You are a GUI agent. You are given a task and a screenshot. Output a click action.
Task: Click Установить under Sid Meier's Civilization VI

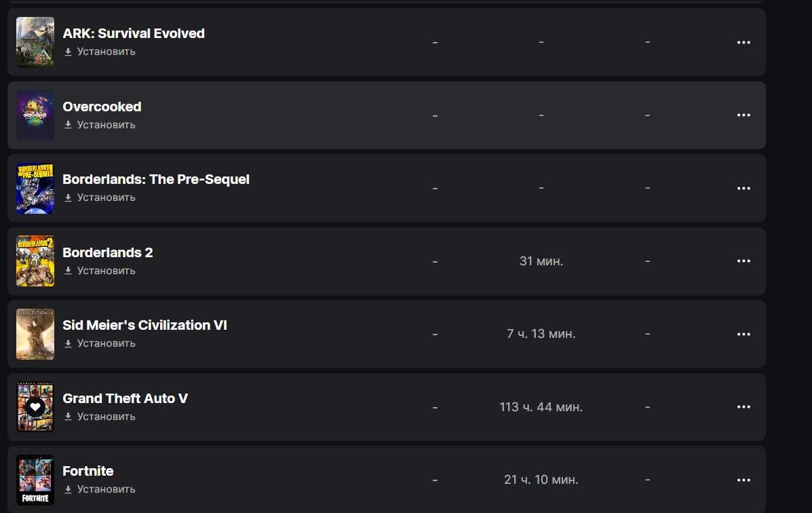(100, 343)
